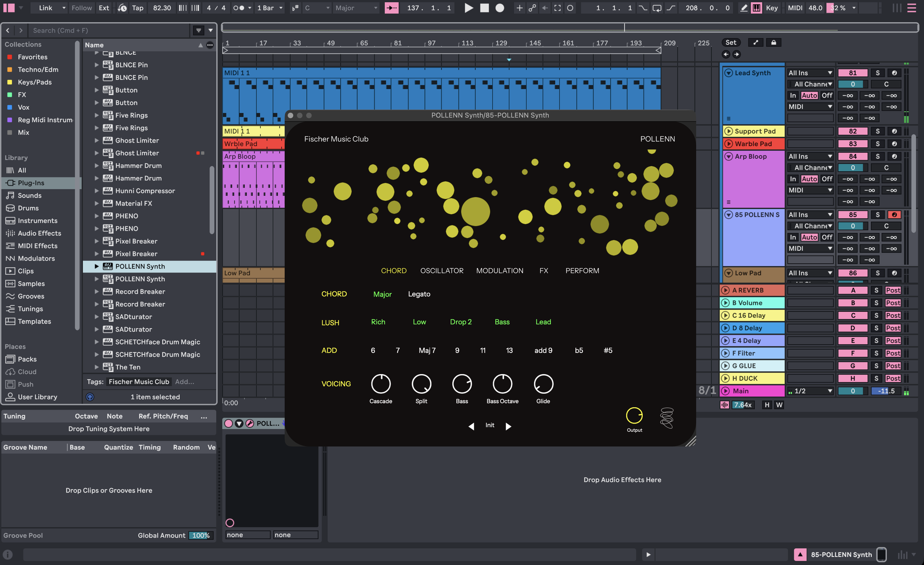Add the Maj 7 chord extension
924x565 pixels.
point(427,350)
